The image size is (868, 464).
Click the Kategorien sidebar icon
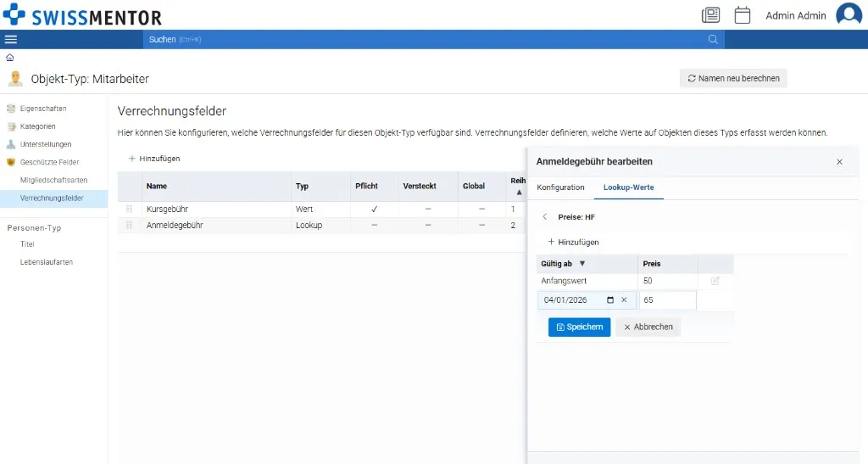[x=10, y=126]
